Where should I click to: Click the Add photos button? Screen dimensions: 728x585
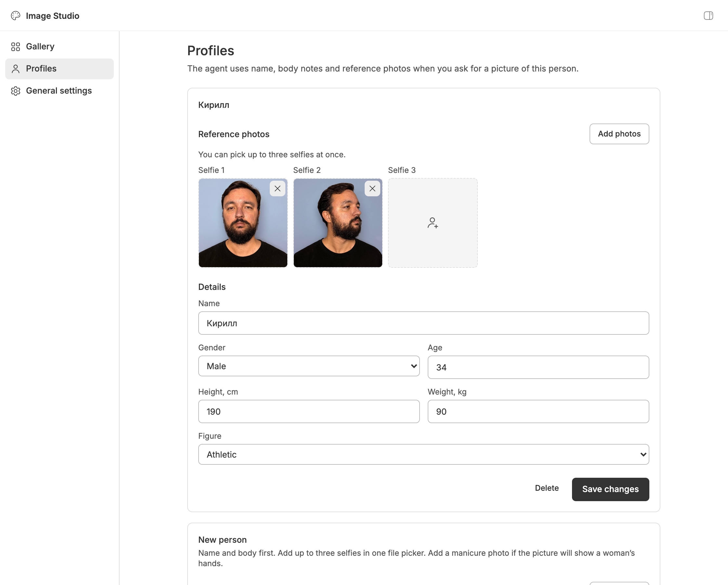point(619,134)
